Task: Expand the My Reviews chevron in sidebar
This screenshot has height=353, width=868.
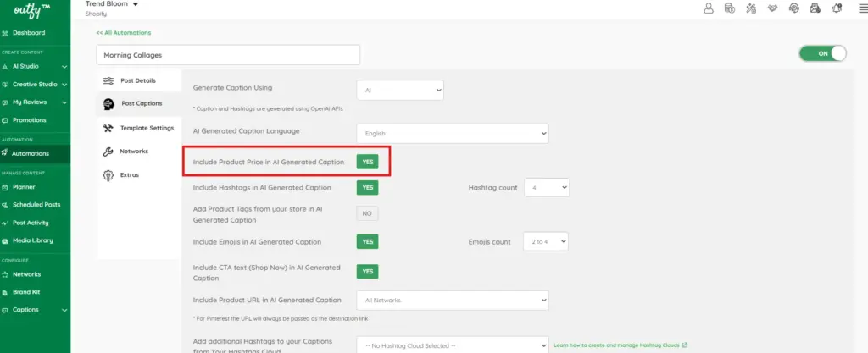Action: 64,102
